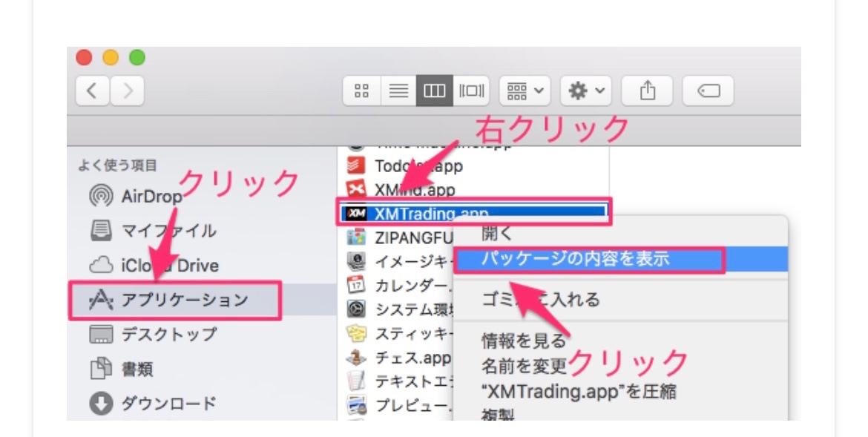Click the edit tags button

tap(708, 91)
